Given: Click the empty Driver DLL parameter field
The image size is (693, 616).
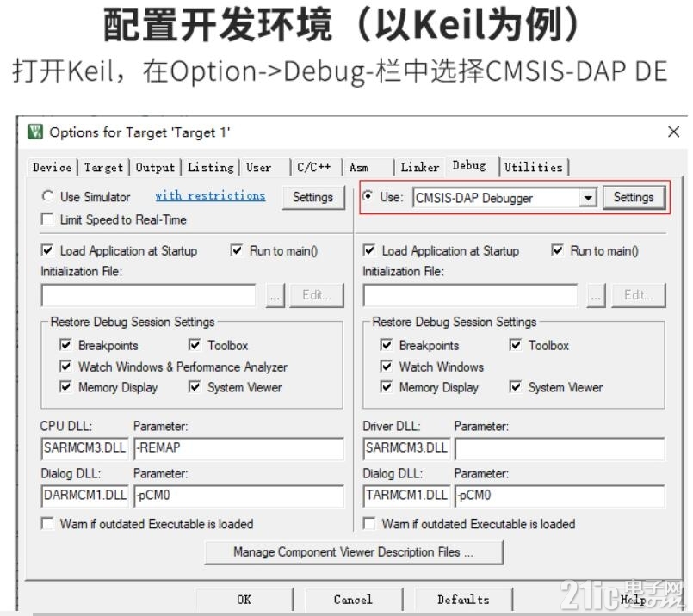Looking at the screenshot, I should click(x=560, y=448).
